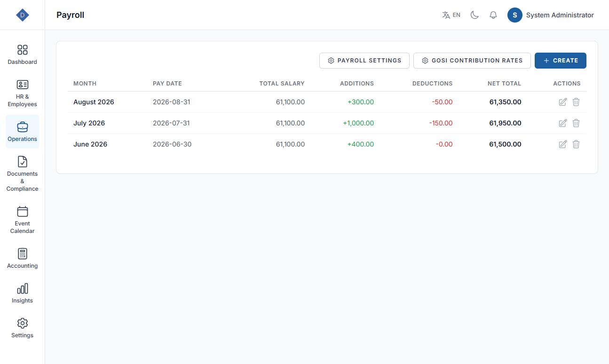Viewport: 609px width, 364px height.
Task: Open Documents & Compliance section
Action: pos(22,174)
